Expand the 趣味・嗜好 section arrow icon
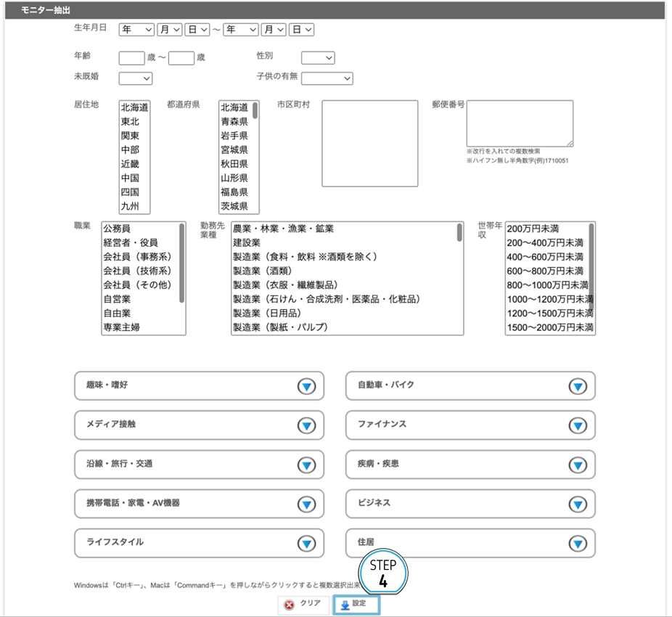 [x=306, y=386]
